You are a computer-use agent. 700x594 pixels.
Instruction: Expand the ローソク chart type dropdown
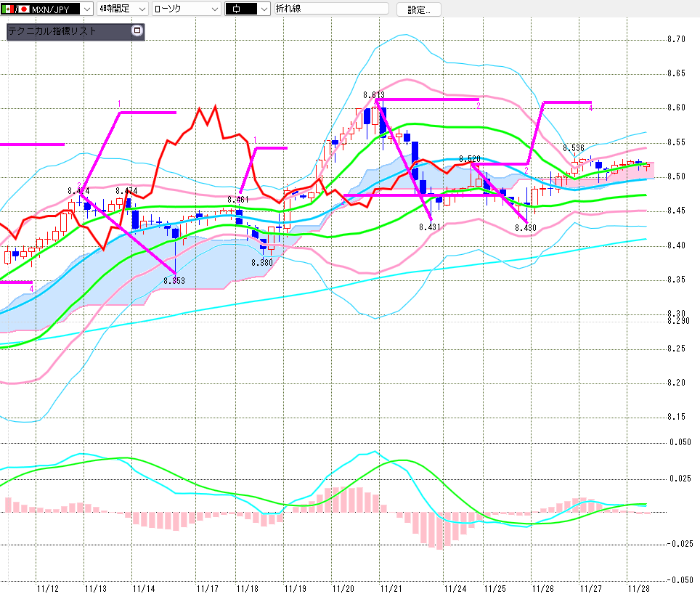coord(214,9)
